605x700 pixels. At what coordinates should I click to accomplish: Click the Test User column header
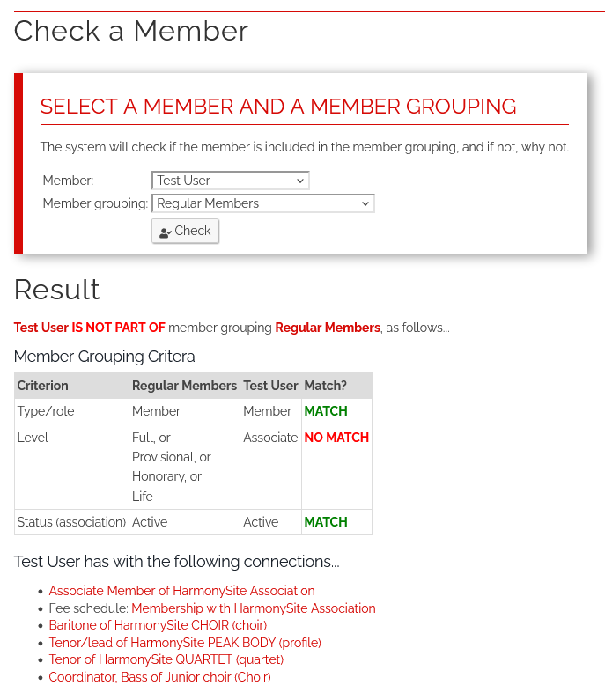point(270,386)
